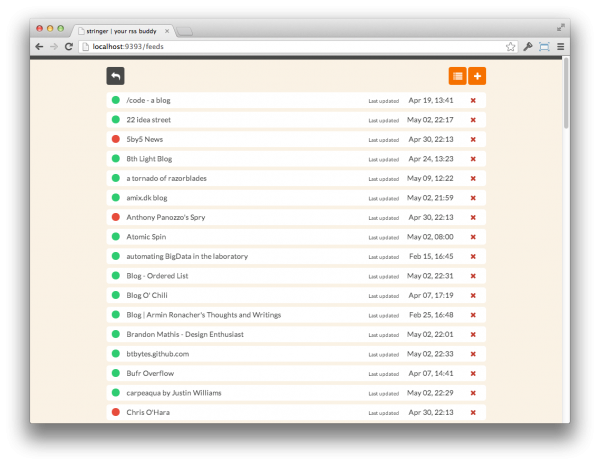Open 'a tornado of razorblades' link
This screenshot has width=600, height=465.
tap(166, 178)
